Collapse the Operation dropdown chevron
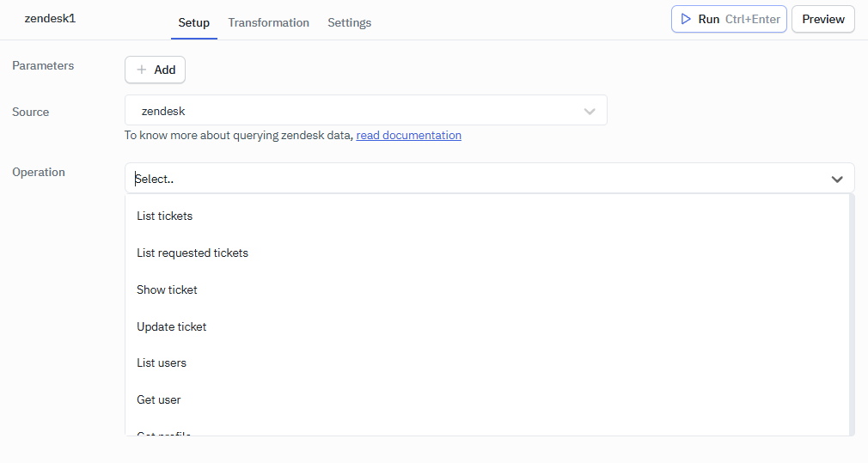This screenshot has height=463, width=868. point(836,179)
